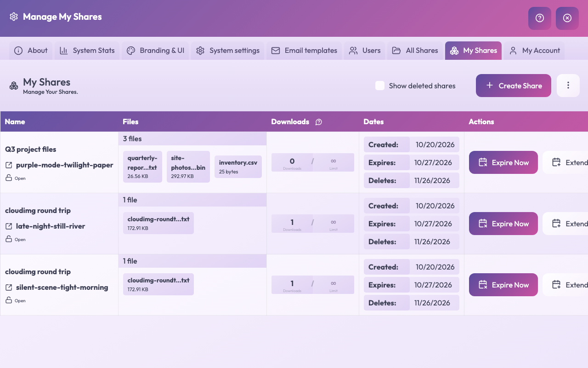Select the quarterly-repor...txt file chip
588x368 pixels.
(x=142, y=167)
